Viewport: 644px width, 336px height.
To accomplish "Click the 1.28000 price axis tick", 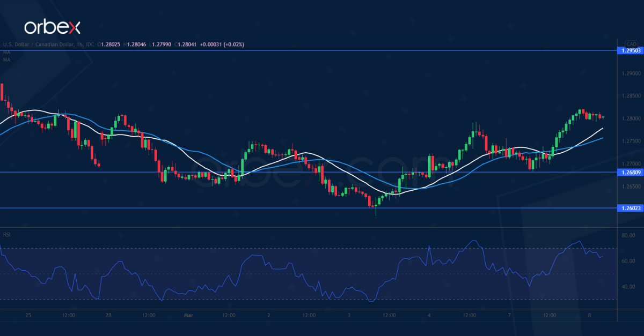I will [x=630, y=118].
